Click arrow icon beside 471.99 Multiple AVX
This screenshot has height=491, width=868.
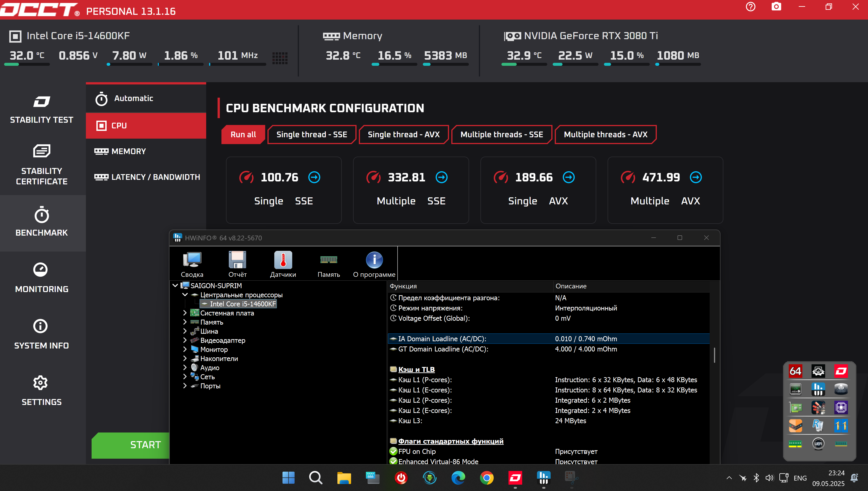[x=696, y=177]
